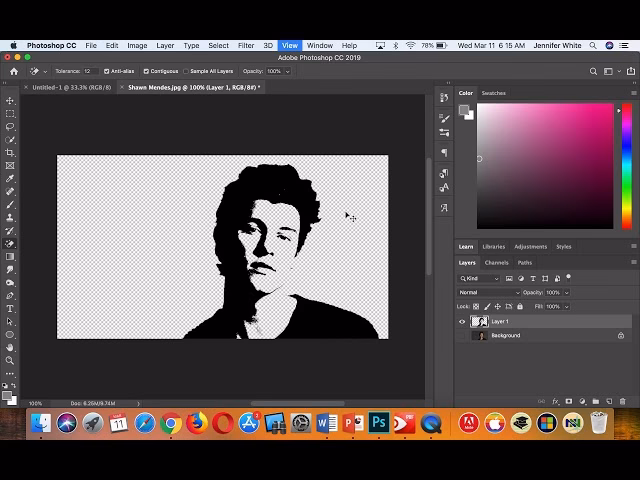The image size is (640, 480).
Task: Open the Libraries tab
Action: tap(493, 247)
